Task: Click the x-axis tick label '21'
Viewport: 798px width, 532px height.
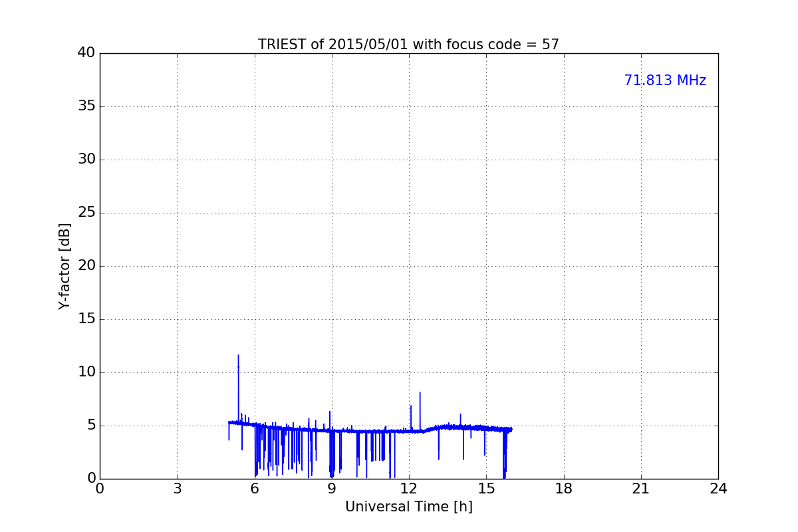Action: (x=641, y=489)
